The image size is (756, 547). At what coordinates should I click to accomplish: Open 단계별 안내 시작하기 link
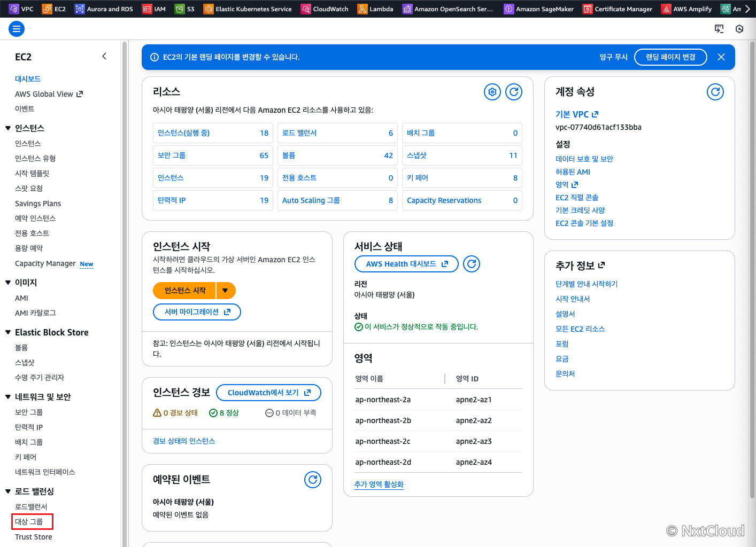587,284
